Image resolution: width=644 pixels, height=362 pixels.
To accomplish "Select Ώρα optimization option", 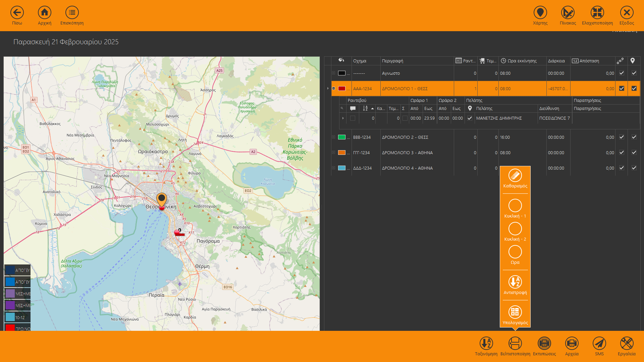I will pyautogui.click(x=515, y=255).
